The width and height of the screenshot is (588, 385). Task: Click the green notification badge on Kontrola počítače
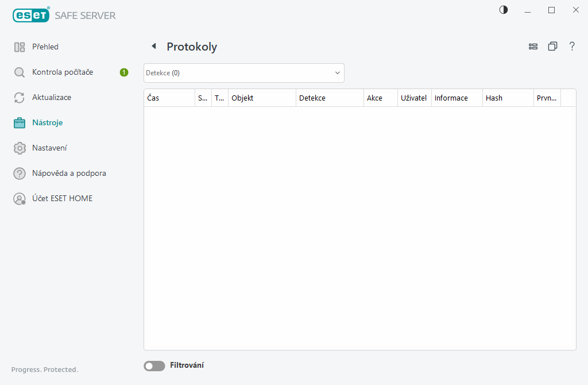coord(123,72)
